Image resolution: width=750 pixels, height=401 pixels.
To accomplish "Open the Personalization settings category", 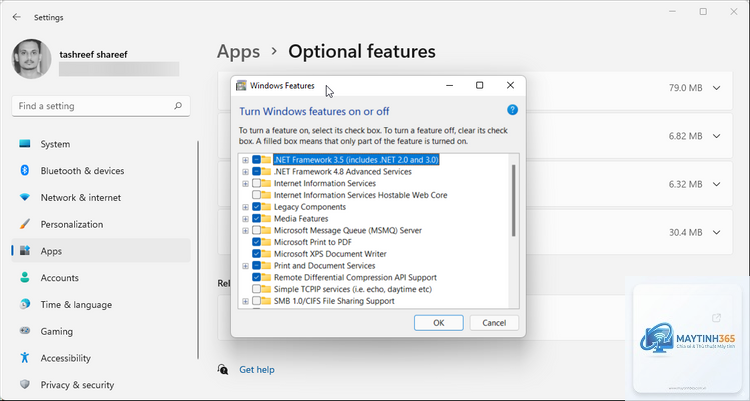I will pyautogui.click(x=101, y=224).
